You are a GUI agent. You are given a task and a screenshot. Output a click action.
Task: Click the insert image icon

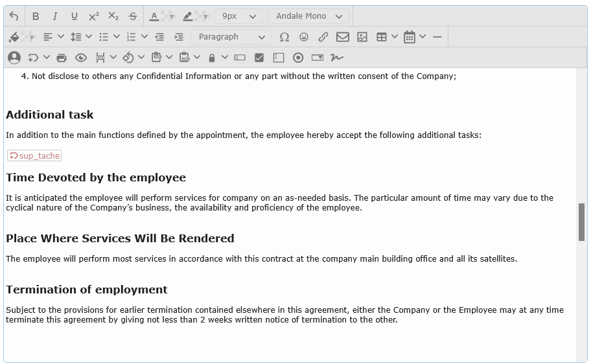point(362,37)
